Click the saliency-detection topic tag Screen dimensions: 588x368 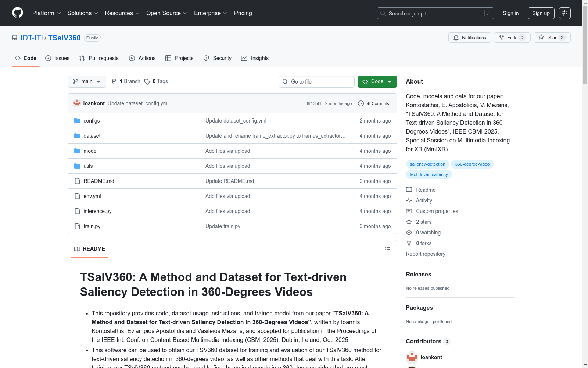click(427, 164)
